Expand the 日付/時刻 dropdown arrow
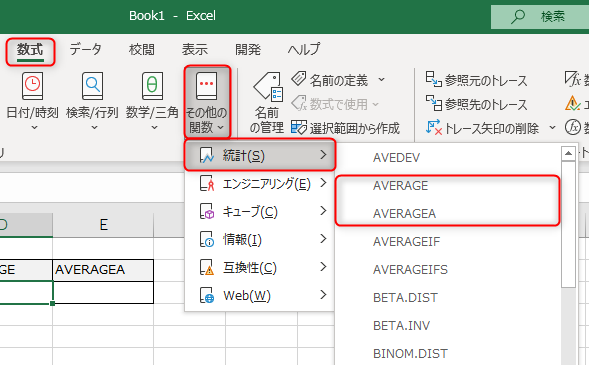This screenshot has height=365, width=589. [x=34, y=128]
